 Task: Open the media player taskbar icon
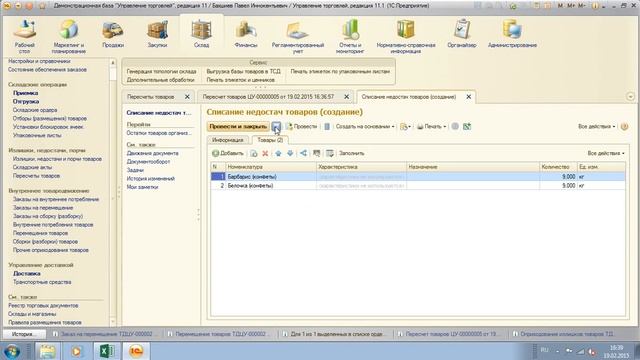click(76, 351)
